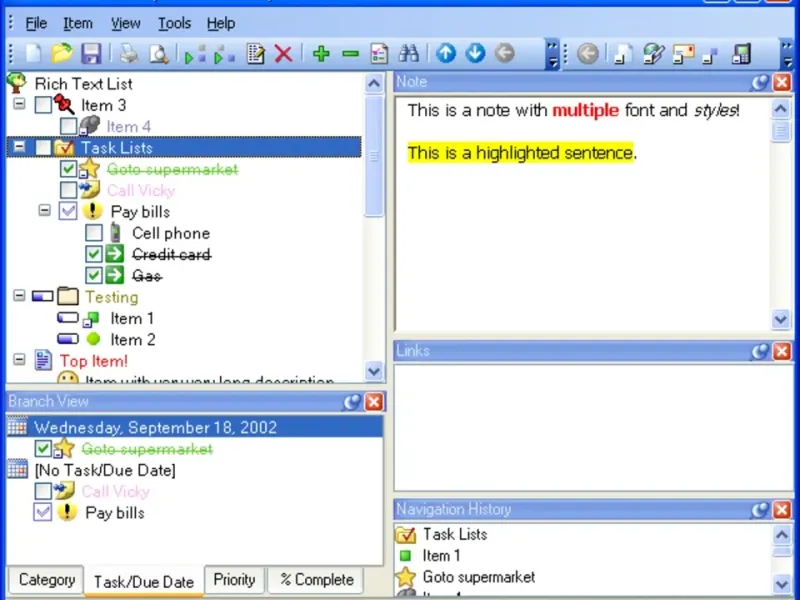
Task: Save using the floppy disk icon
Action: point(91,54)
